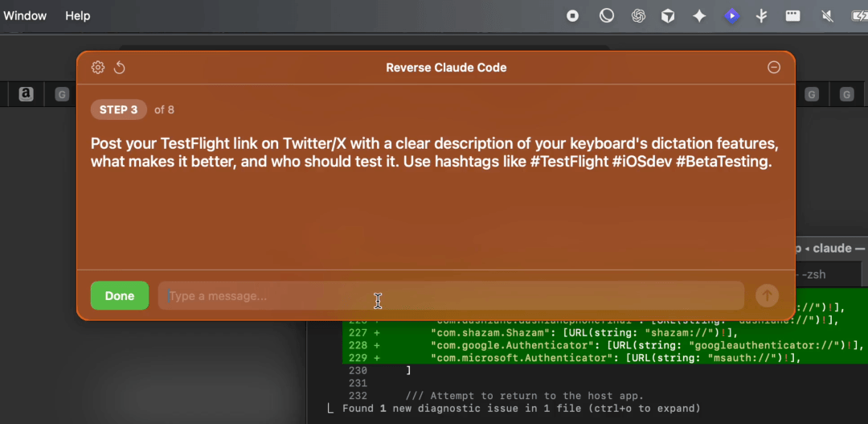Click the reset arrow icon beside the gear
868x424 pixels.
tap(120, 68)
